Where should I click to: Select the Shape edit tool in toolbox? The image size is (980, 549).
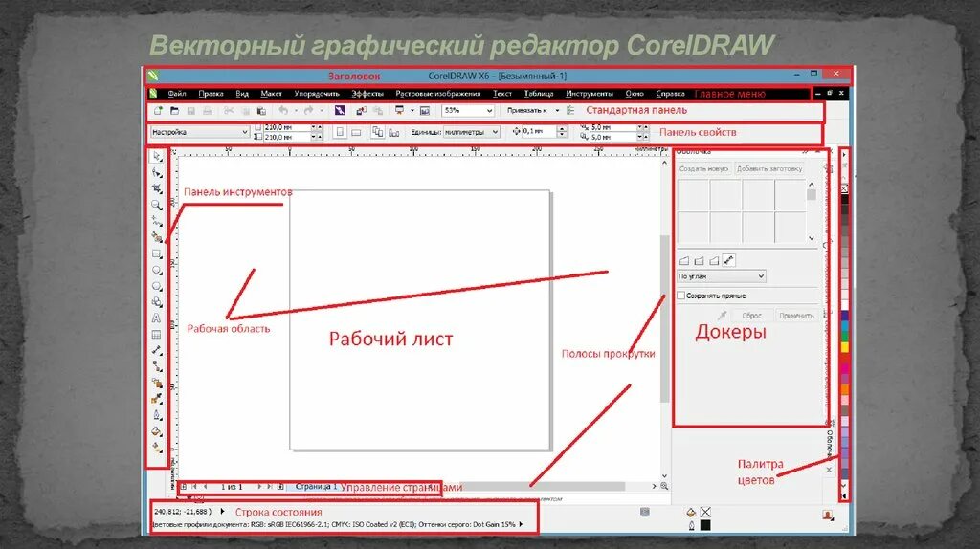[x=157, y=172]
